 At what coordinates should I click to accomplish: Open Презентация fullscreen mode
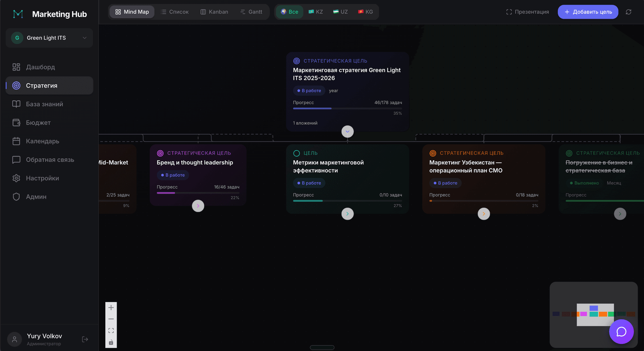tap(527, 12)
